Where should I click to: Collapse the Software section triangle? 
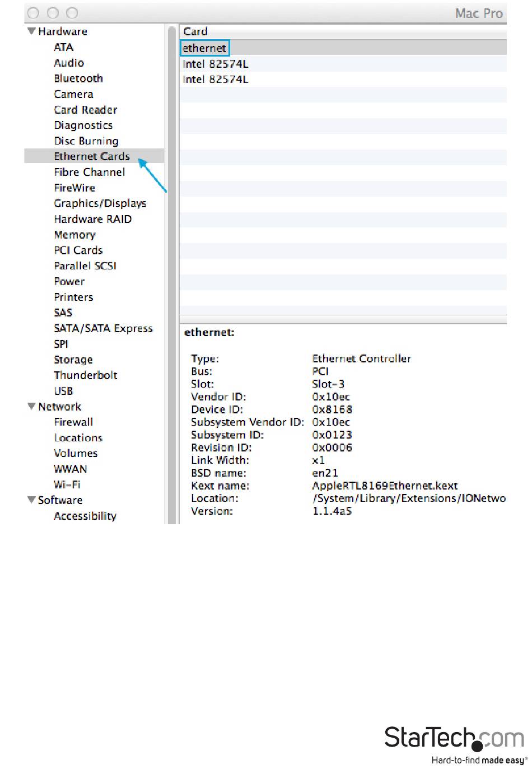31,500
